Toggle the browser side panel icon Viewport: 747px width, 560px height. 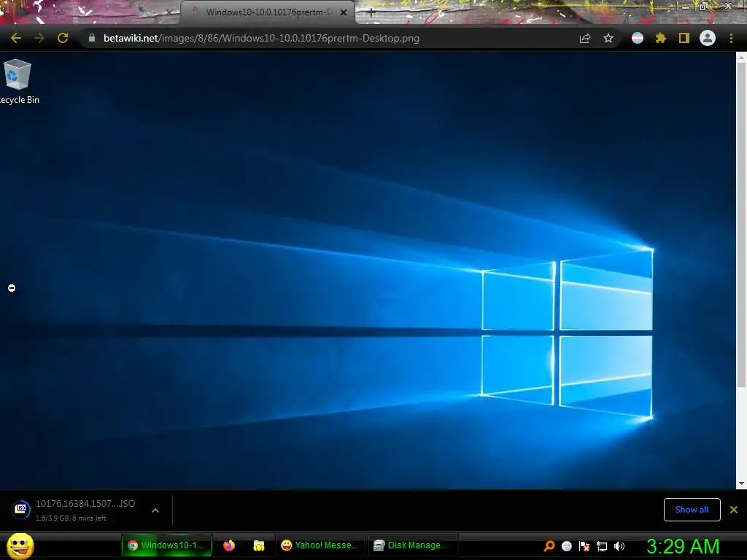point(684,38)
